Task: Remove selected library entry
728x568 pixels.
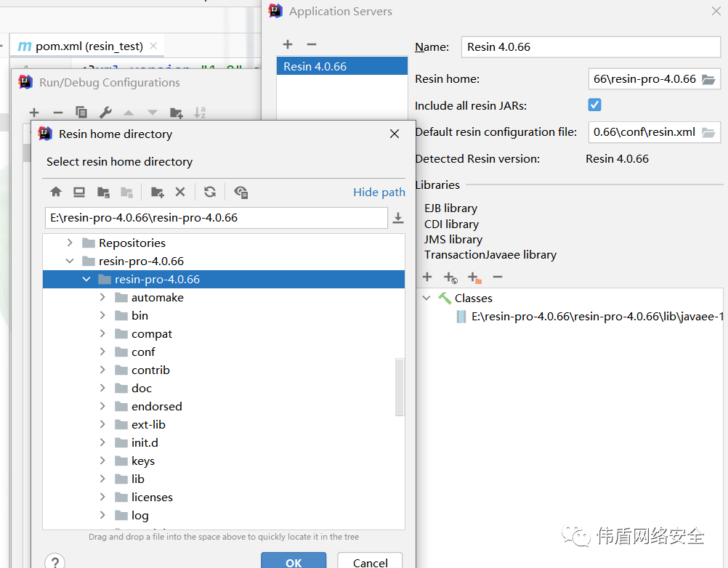Action: [x=498, y=277]
